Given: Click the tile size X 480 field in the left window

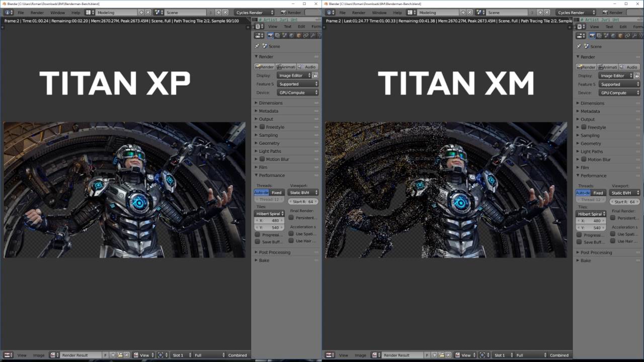Looking at the screenshot, I should 269,221.
